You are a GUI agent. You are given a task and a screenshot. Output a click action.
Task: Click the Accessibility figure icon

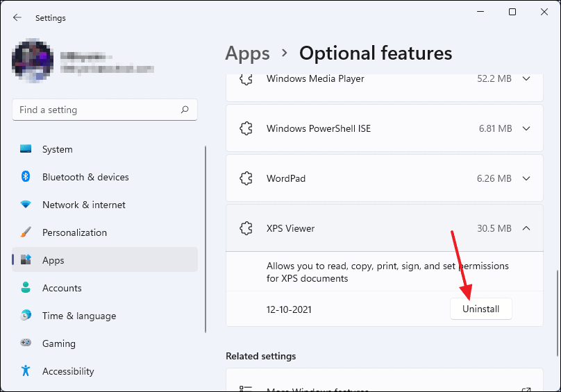point(26,370)
